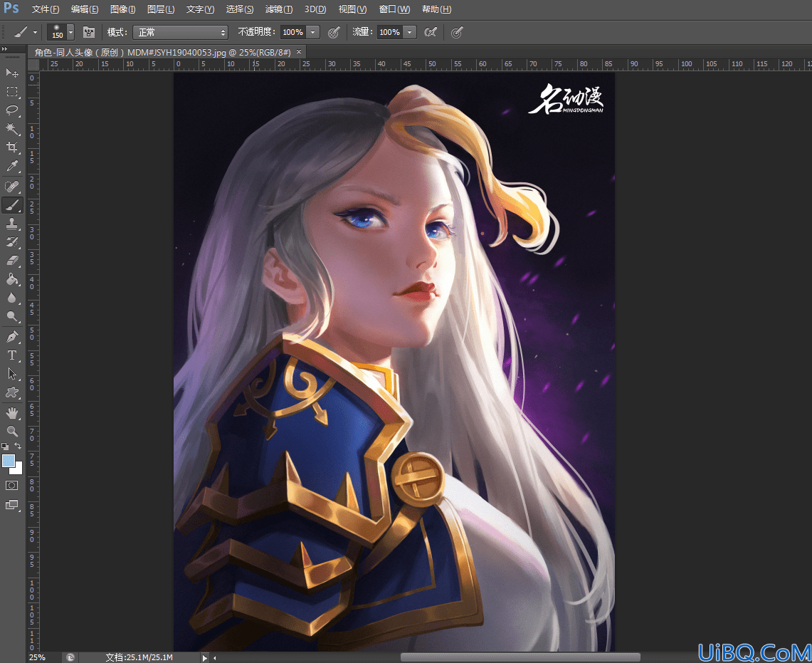Viewport: 812px width, 663px height.
Task: Toggle pressure for size button
Action: pos(456,33)
